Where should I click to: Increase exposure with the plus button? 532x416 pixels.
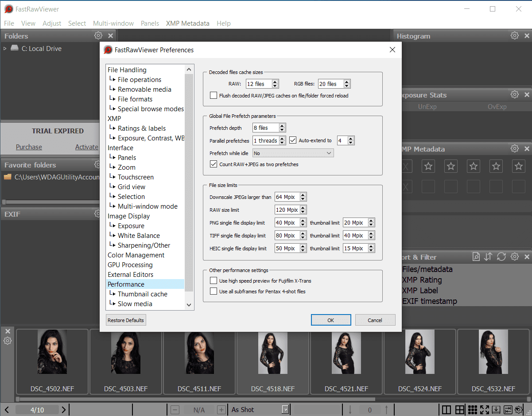click(x=221, y=410)
